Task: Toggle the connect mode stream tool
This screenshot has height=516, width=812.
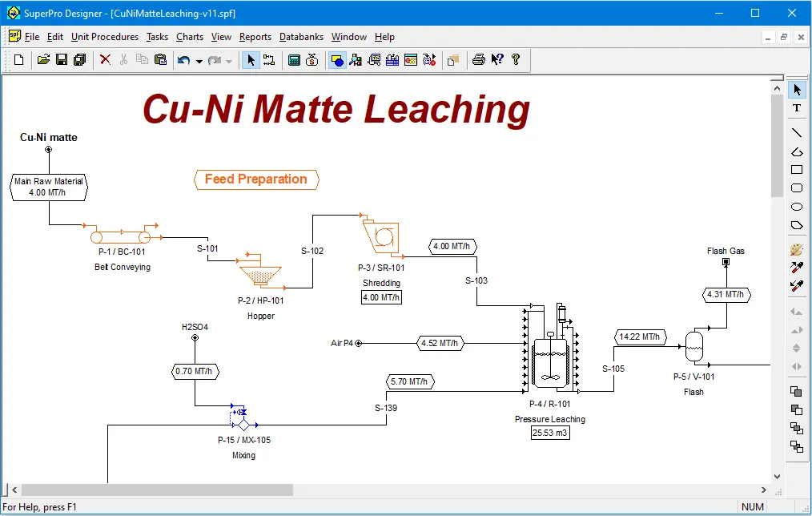Action: tap(269, 60)
